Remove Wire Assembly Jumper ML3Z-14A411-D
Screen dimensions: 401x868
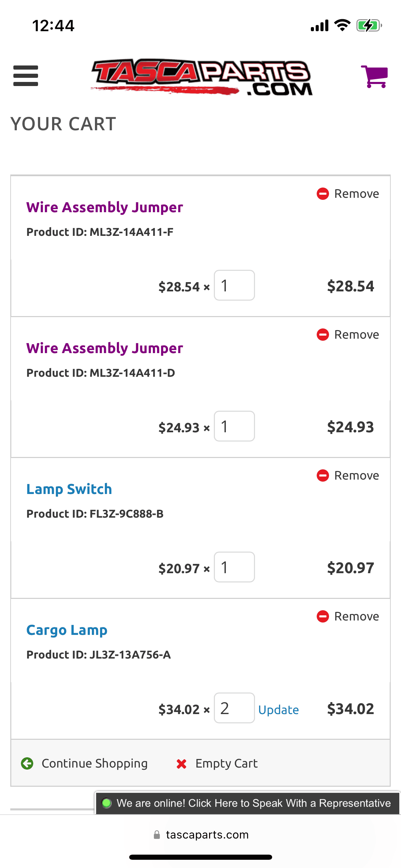348,335
